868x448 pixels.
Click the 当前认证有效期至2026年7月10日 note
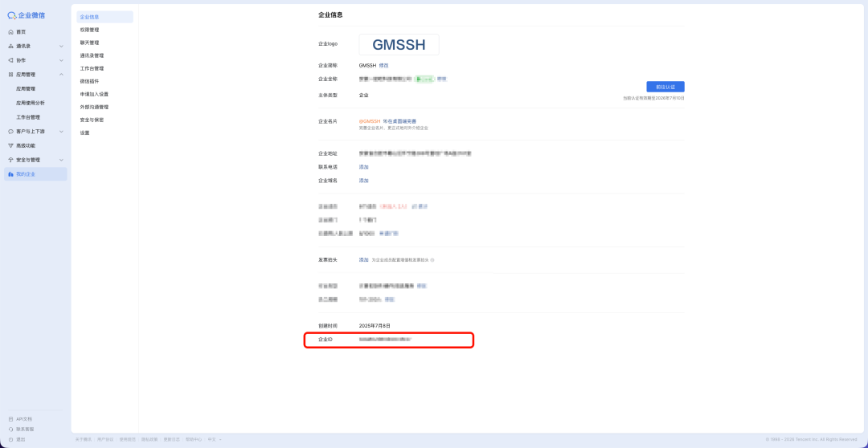click(653, 98)
